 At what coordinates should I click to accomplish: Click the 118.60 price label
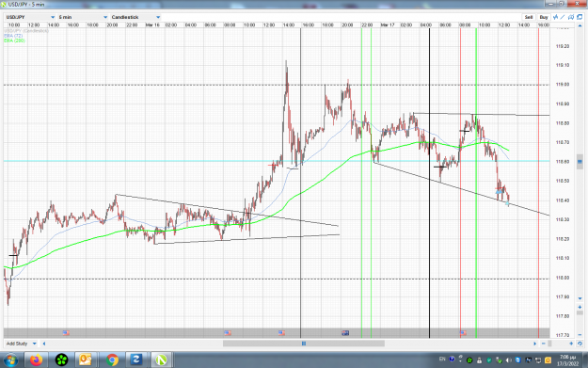(562, 162)
